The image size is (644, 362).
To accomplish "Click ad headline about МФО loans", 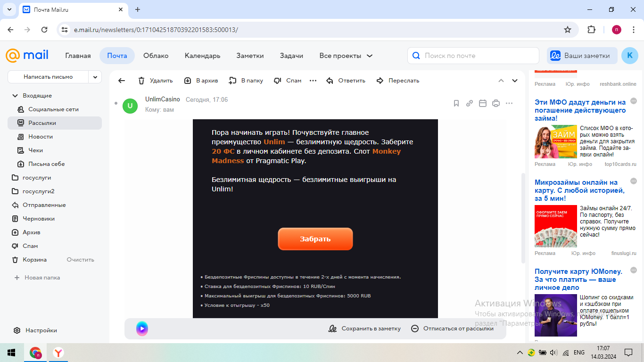I will [580, 110].
